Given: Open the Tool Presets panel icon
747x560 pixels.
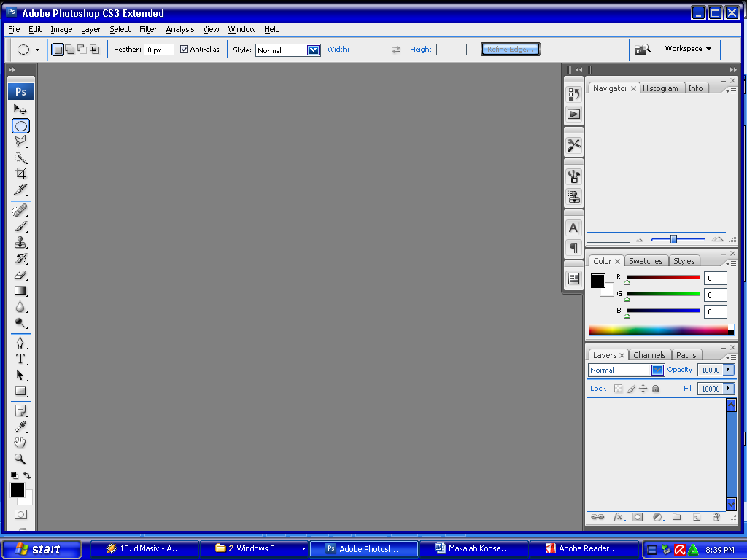Looking at the screenshot, I should 573,145.
